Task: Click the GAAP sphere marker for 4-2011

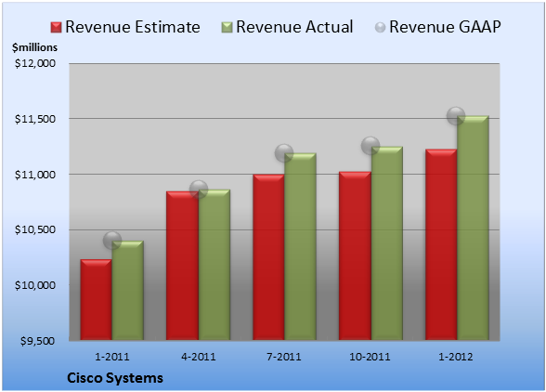Action: click(x=199, y=189)
